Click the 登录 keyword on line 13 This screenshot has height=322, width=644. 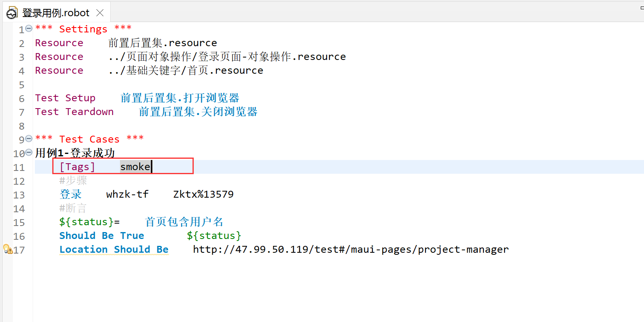pyautogui.click(x=71, y=194)
